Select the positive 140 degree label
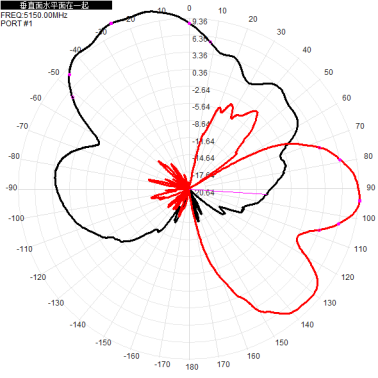Image resolution: width=378 pixels, height=378 pixels. [x=307, y=324]
